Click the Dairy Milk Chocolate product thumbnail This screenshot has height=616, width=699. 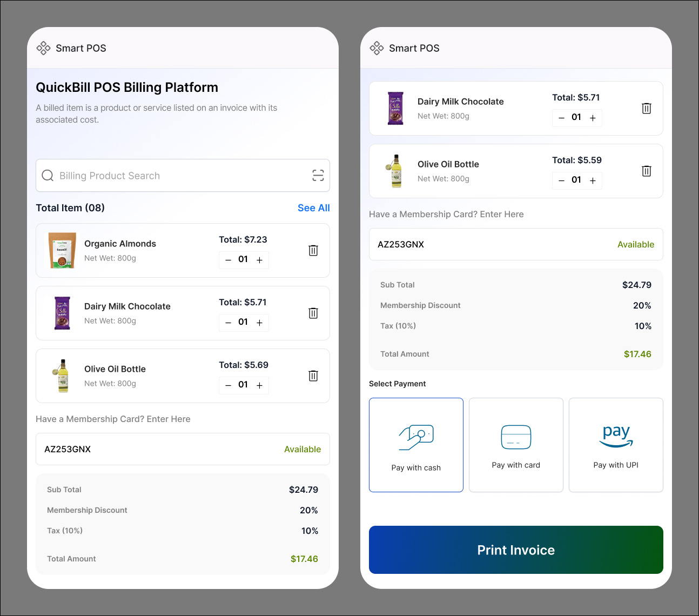pos(61,313)
